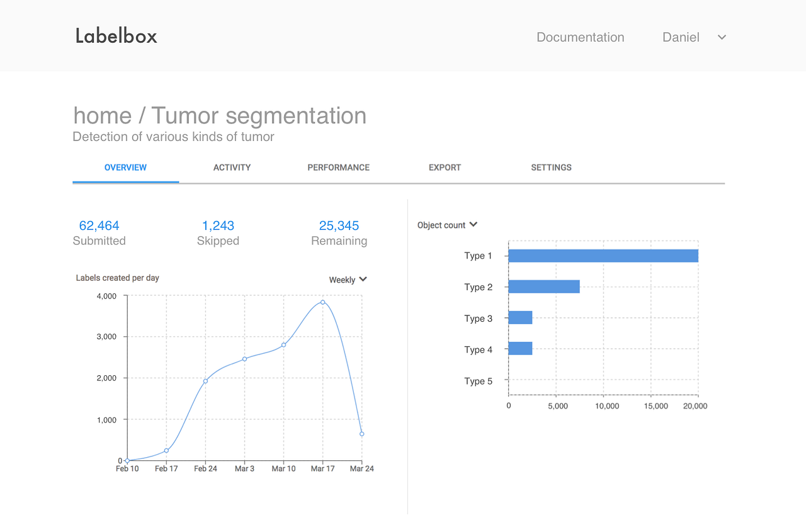
Task: Select the Mar 17 peak data point
Action: coord(322,302)
